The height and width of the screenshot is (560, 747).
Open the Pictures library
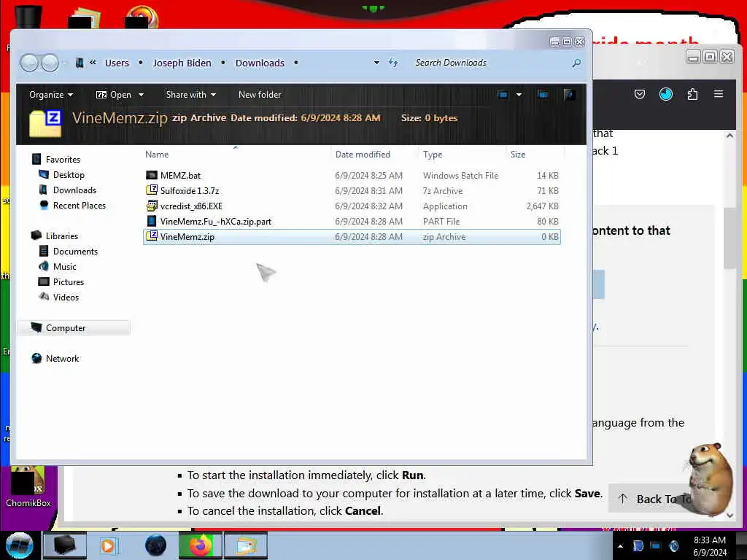69,281
